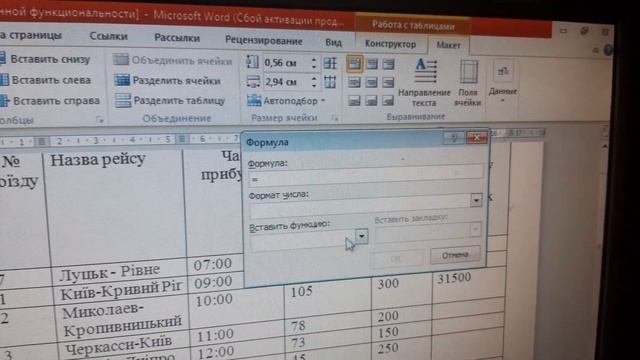Select Align Top Right cell alignment
Screen dimensions: 640x360
[x=388, y=64]
